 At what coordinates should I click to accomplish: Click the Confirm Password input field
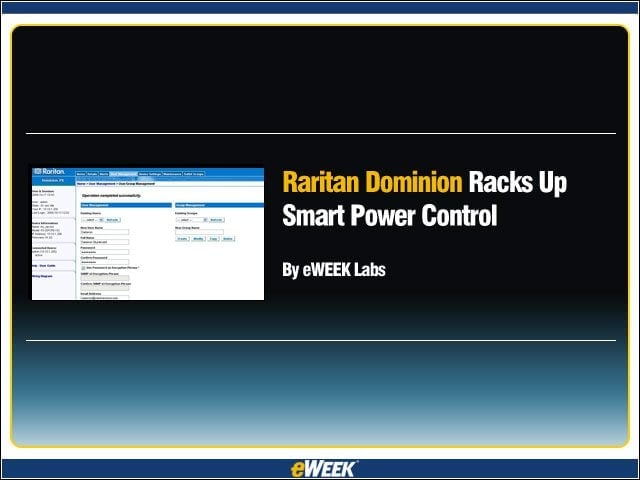104,262
